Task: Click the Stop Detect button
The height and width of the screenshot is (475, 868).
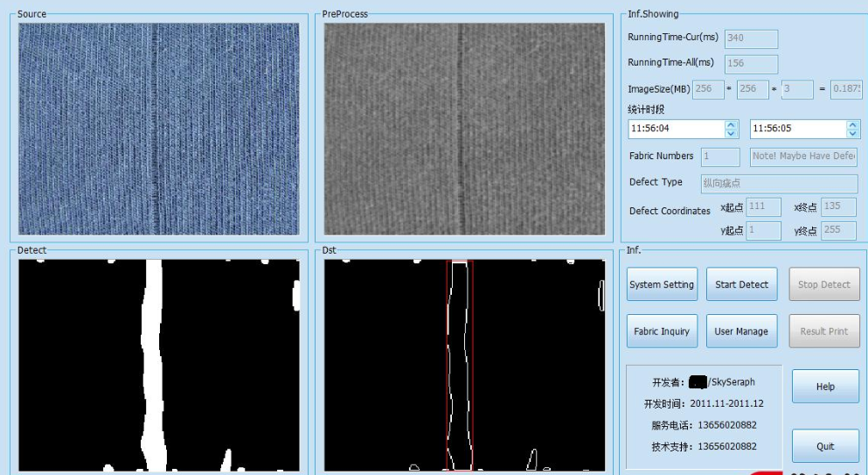Action: click(823, 284)
